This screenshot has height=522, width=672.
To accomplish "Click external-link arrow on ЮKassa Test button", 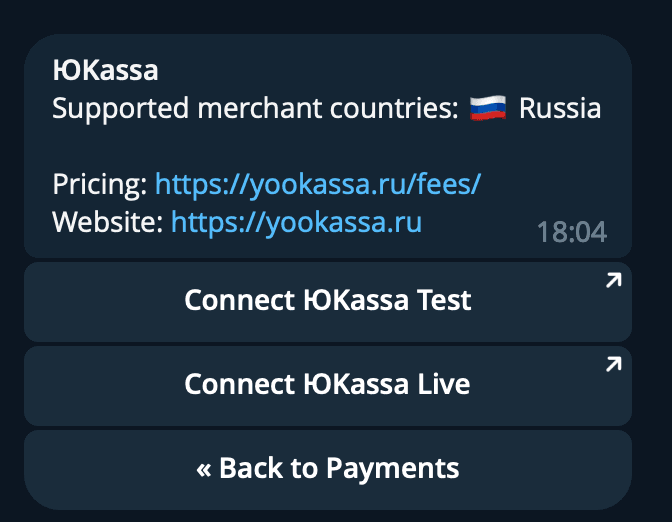I will (x=613, y=282).
